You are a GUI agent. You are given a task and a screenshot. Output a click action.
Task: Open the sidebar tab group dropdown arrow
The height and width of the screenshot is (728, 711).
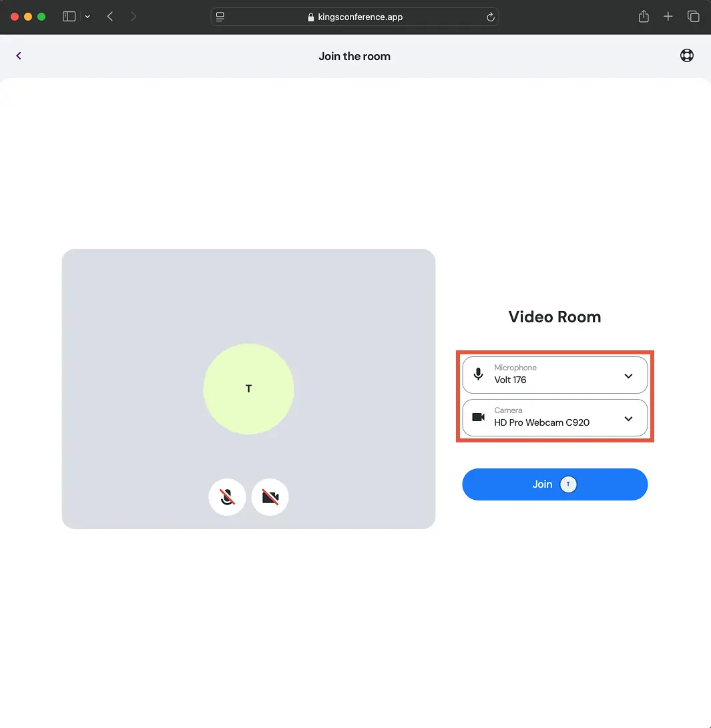(x=87, y=17)
